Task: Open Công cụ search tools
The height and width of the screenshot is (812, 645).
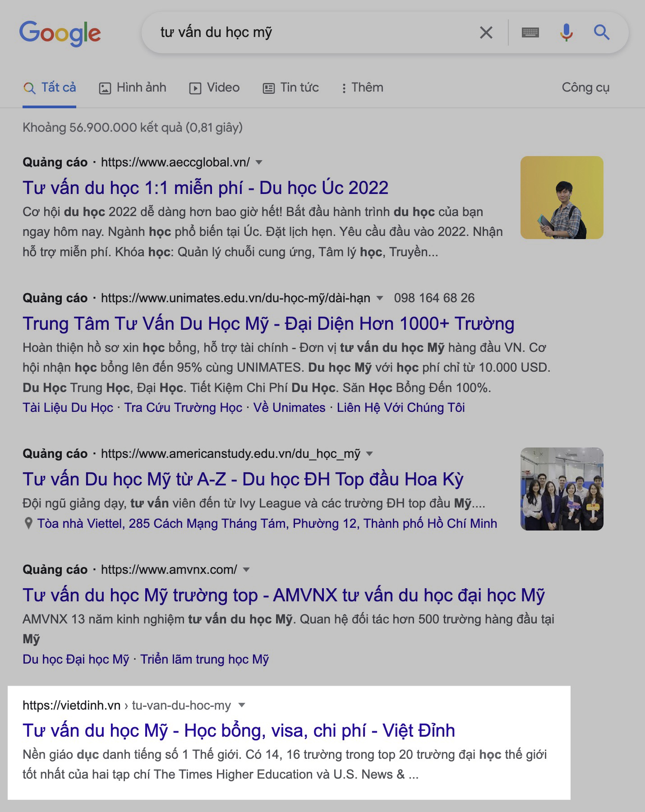Action: [585, 88]
